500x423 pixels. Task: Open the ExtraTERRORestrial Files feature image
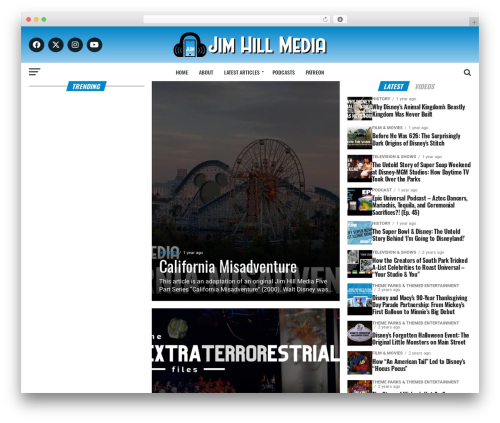(246, 350)
